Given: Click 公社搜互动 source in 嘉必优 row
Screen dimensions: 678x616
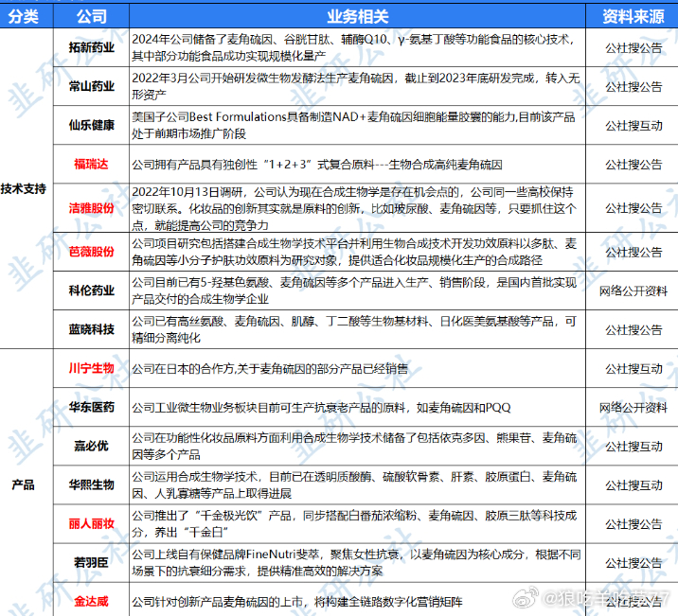Looking at the screenshot, I should (x=633, y=447).
